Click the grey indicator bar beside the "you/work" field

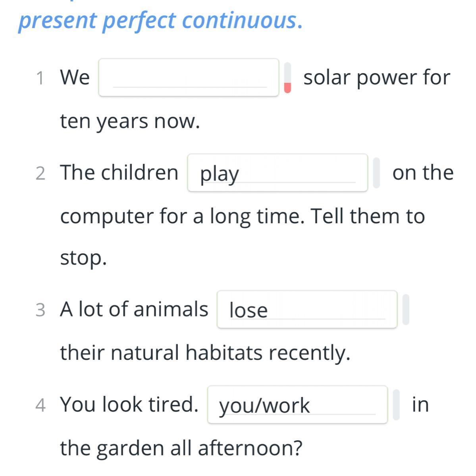pyautogui.click(x=396, y=405)
